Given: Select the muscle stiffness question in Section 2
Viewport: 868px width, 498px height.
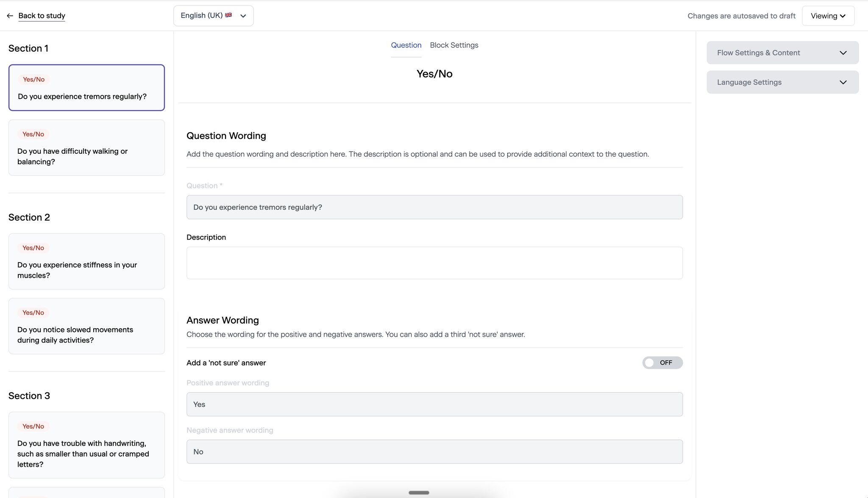Looking at the screenshot, I should pos(86,261).
